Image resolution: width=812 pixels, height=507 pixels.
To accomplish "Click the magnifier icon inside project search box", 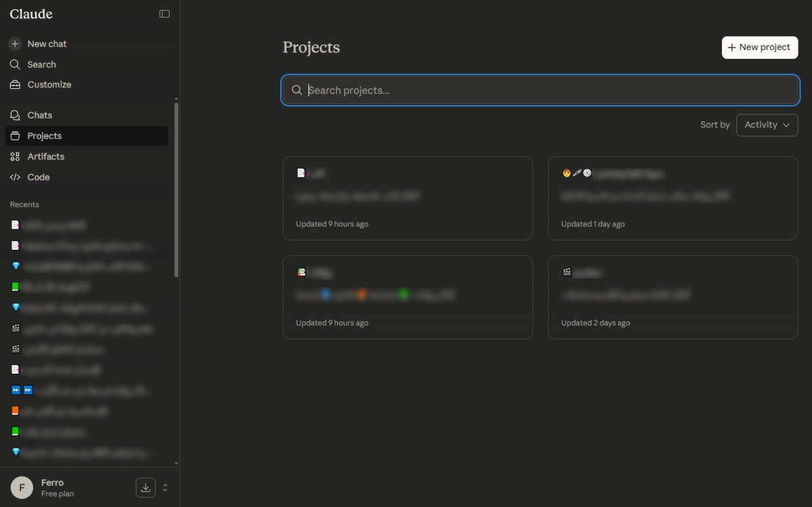I will coord(296,90).
